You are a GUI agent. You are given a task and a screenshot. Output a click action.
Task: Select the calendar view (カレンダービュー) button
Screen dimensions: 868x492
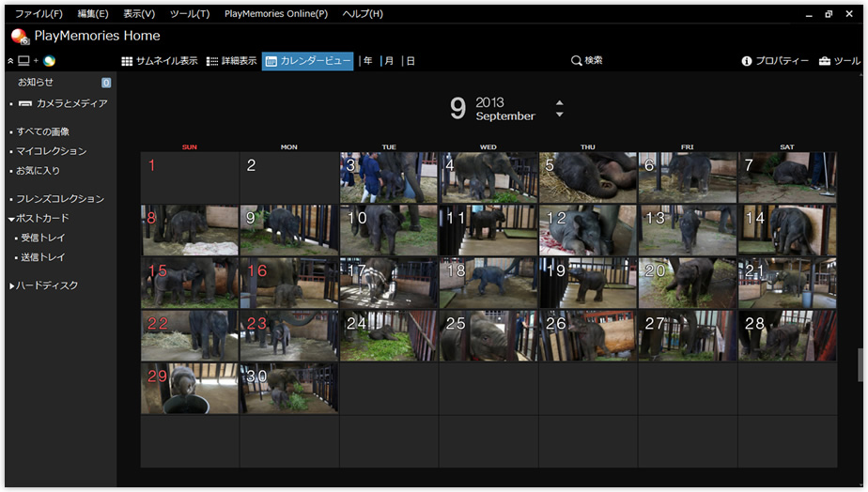[308, 61]
